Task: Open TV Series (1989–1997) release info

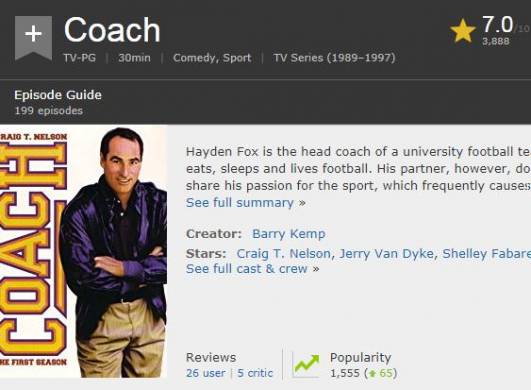Action: point(334,58)
